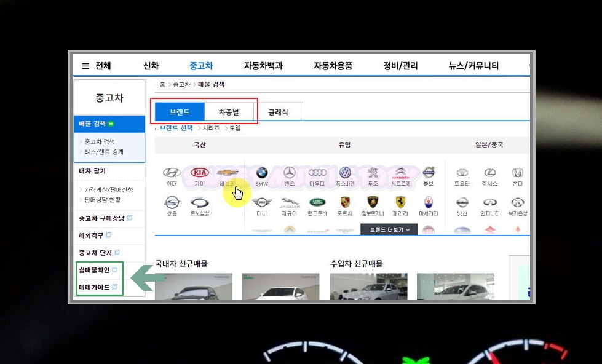Image resolution: width=602 pixels, height=364 pixels.
Task: Choose the Volkswagen brand logo
Action: pos(345,172)
